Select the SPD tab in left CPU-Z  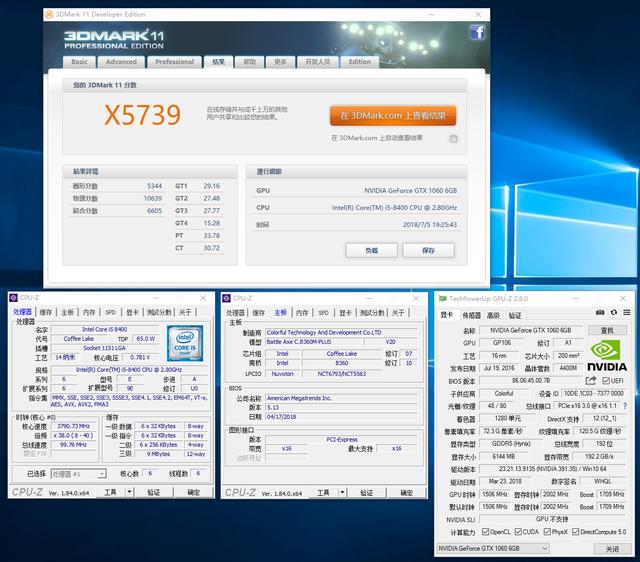110,312
